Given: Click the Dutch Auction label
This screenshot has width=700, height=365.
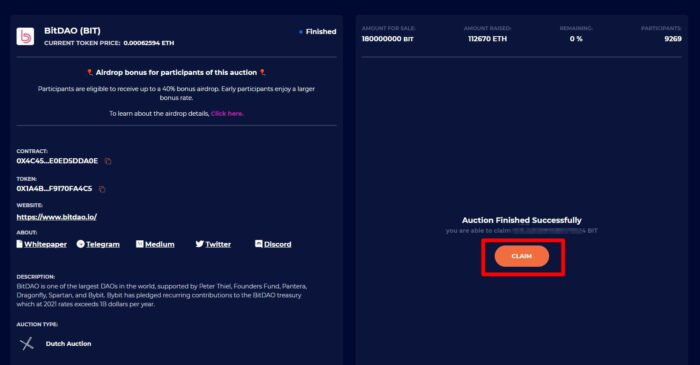Looking at the screenshot, I should [68, 344].
